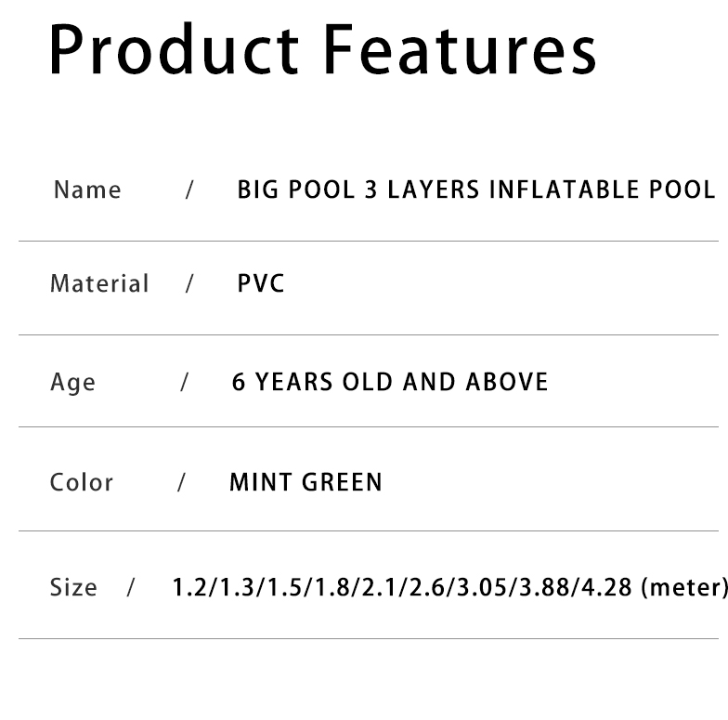Select the Size label
Image resolution: width=728 pixels, height=720 pixels.
[73, 587]
